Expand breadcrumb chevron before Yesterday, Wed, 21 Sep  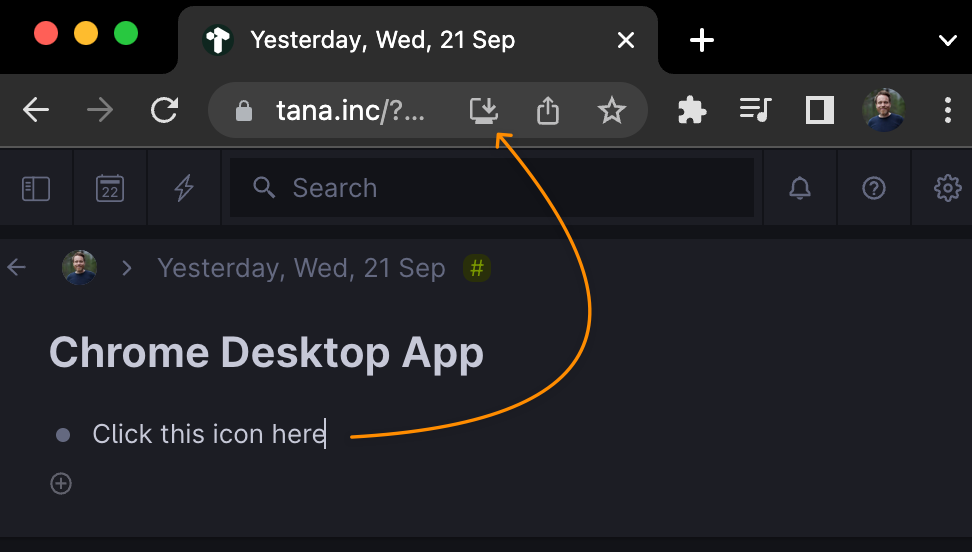coord(127,268)
